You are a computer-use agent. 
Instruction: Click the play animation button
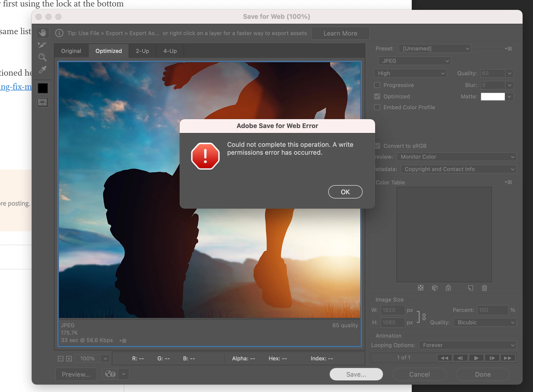[476, 358]
